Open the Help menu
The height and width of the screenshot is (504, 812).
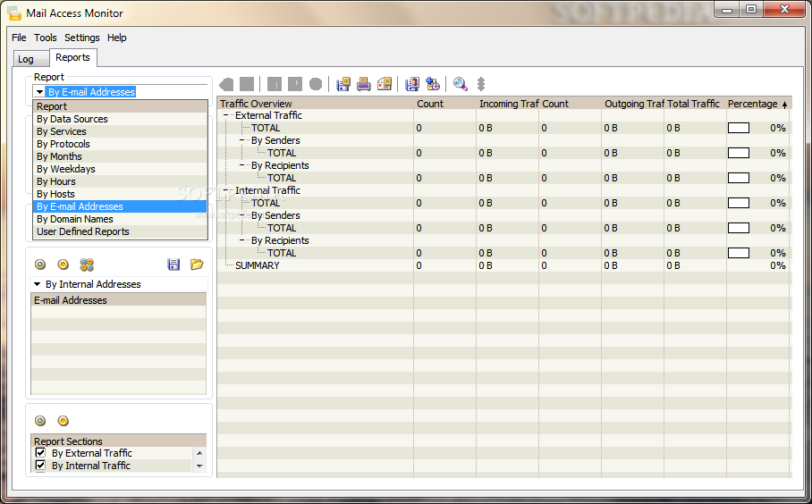tap(116, 38)
